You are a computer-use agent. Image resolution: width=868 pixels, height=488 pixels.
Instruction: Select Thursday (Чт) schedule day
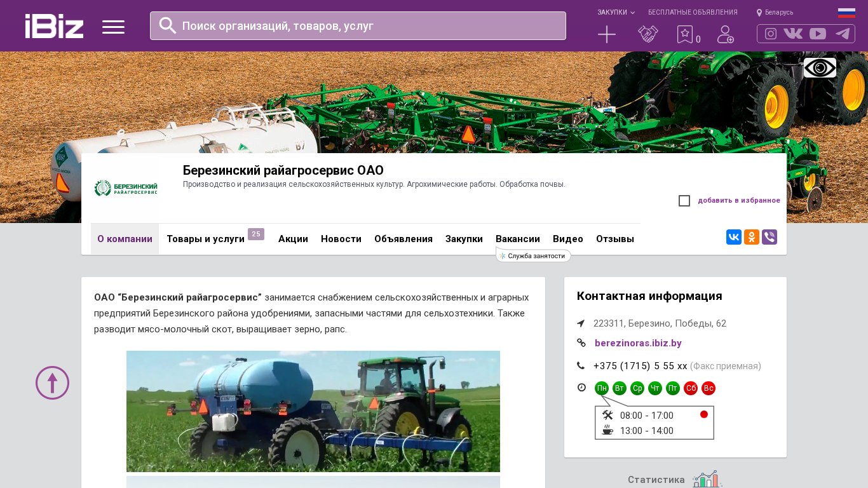pyautogui.click(x=655, y=388)
